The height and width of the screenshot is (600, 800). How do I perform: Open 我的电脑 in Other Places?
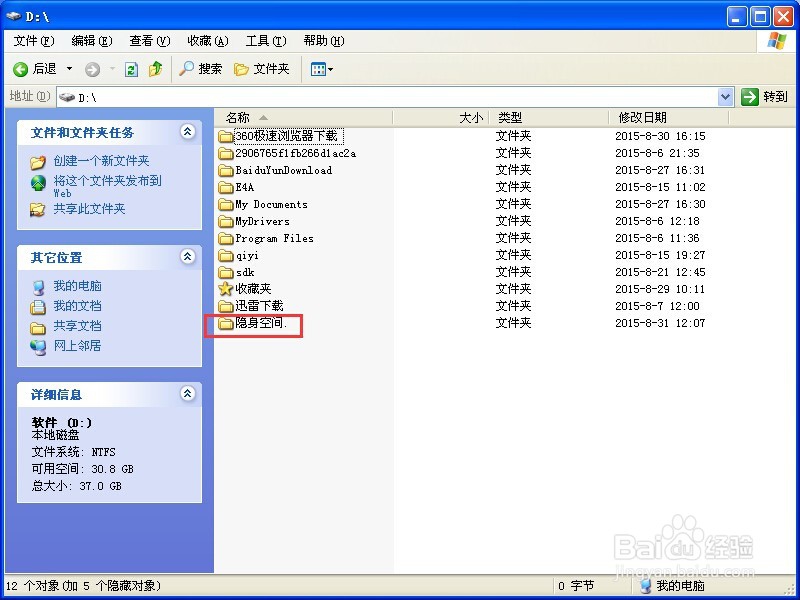point(78,286)
